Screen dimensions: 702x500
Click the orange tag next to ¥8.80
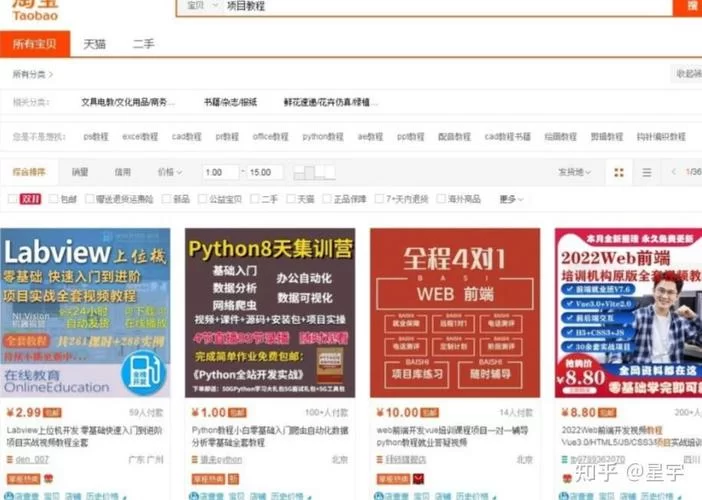pos(607,412)
